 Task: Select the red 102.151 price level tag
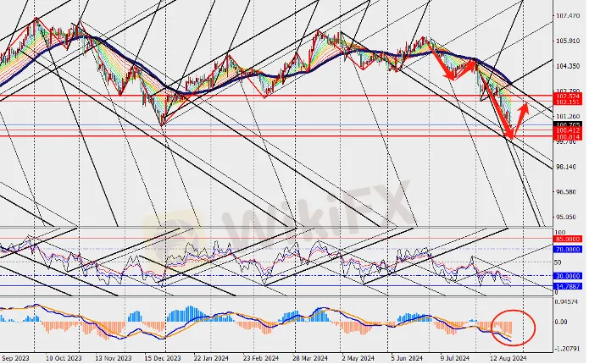(x=569, y=102)
